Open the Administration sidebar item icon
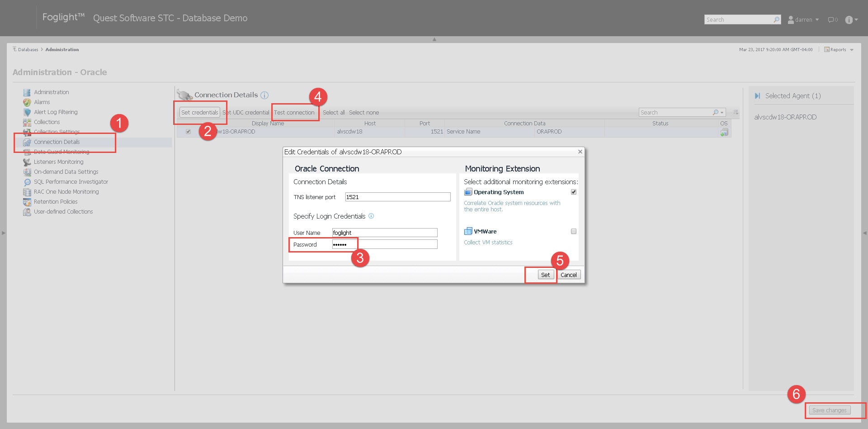Viewport: 868px width, 429px height. (x=27, y=92)
